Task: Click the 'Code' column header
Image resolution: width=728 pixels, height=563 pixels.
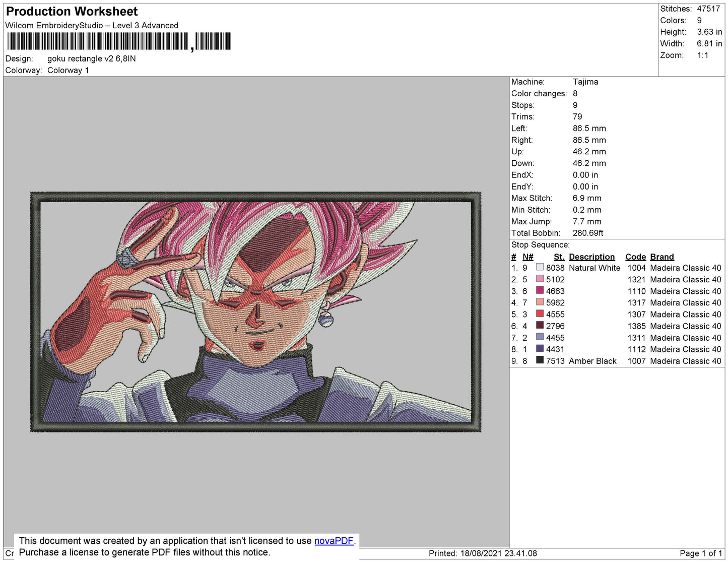Action: (635, 257)
